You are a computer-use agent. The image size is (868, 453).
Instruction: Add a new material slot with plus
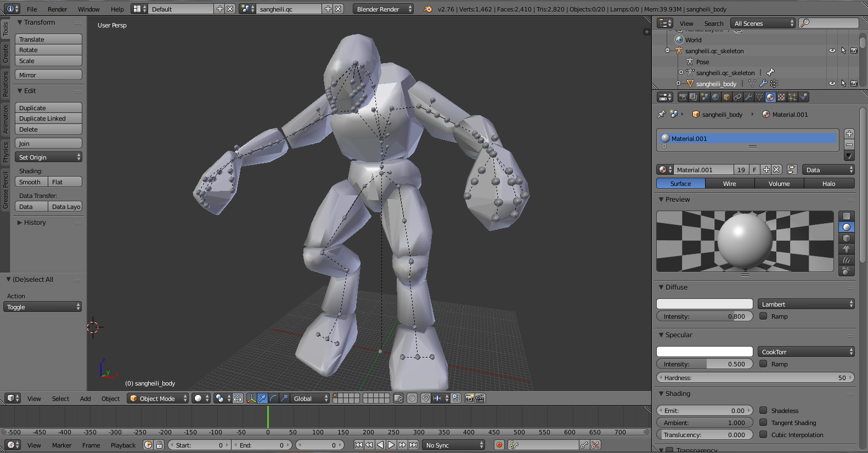pos(849,134)
